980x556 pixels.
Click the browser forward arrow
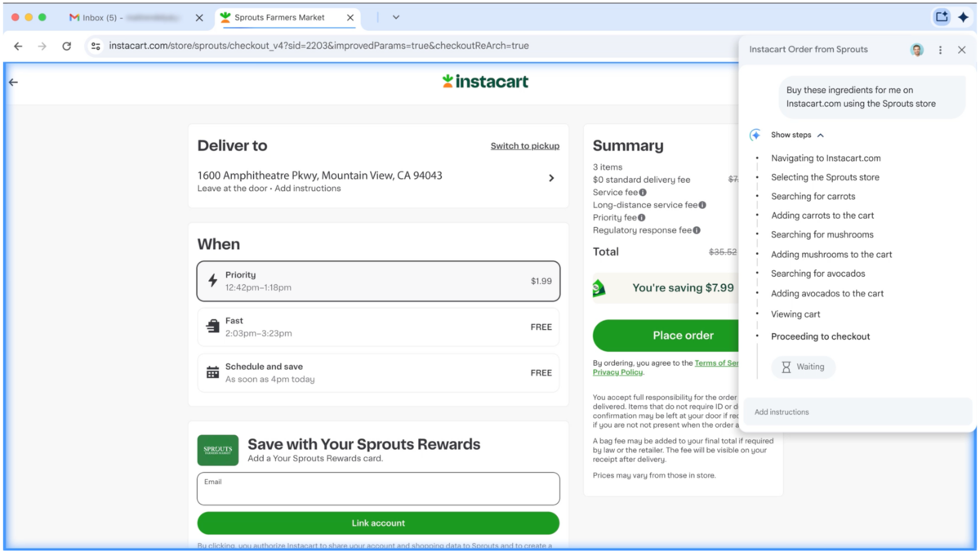pyautogui.click(x=42, y=47)
